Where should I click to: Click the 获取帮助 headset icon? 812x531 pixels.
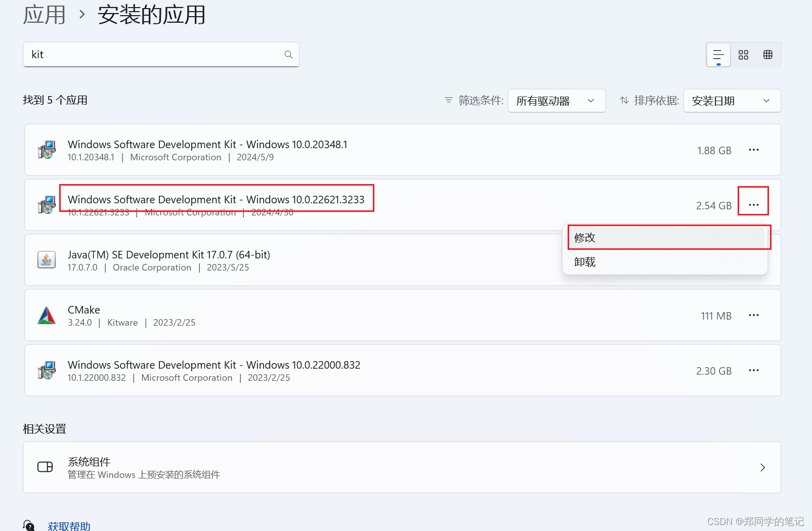coord(29,525)
